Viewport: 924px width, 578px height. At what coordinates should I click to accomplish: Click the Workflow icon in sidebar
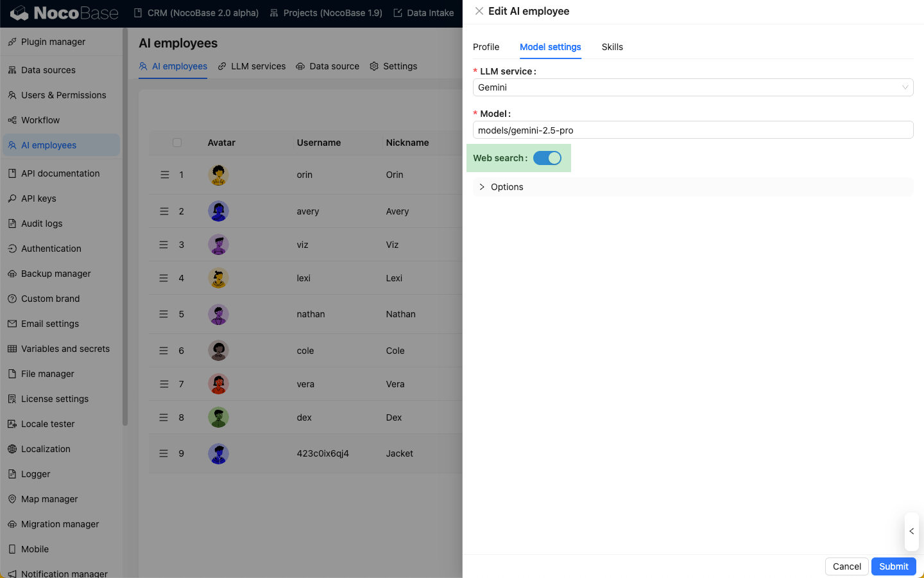point(12,120)
